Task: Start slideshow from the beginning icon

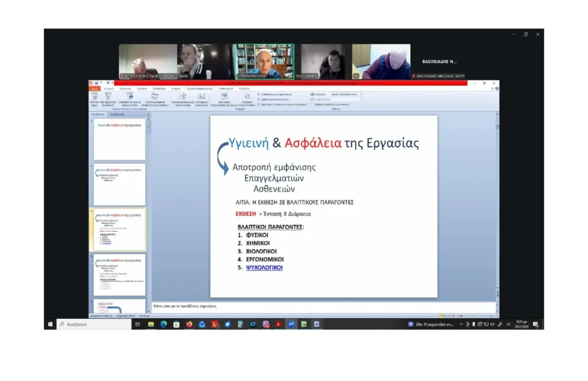Action: (94, 98)
